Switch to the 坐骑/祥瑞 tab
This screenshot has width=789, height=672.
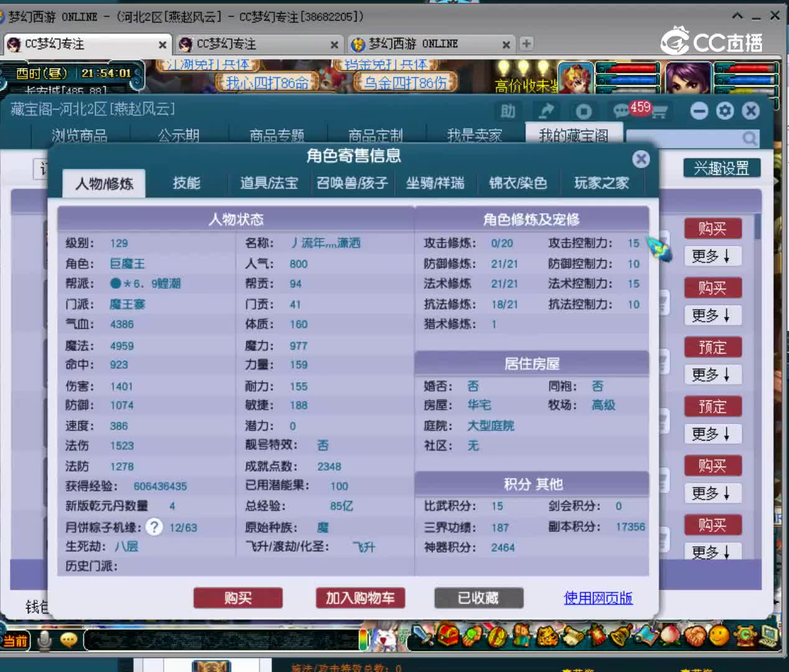click(435, 183)
